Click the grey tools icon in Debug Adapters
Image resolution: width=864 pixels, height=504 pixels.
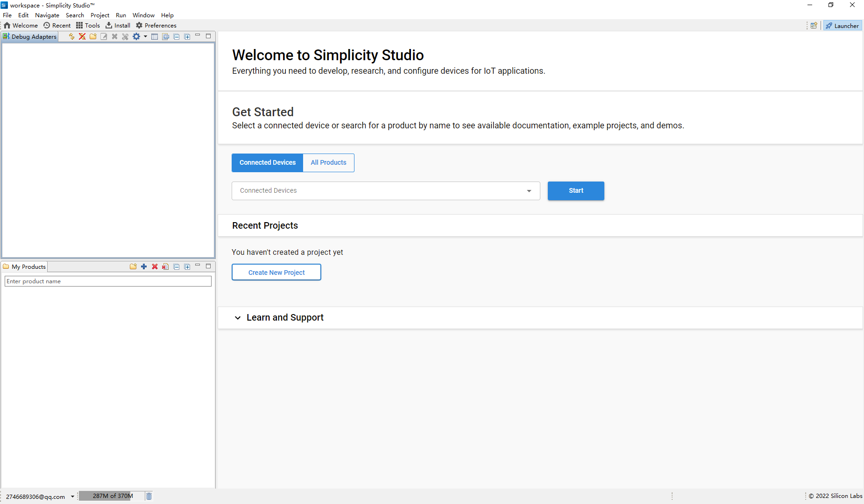tap(125, 36)
